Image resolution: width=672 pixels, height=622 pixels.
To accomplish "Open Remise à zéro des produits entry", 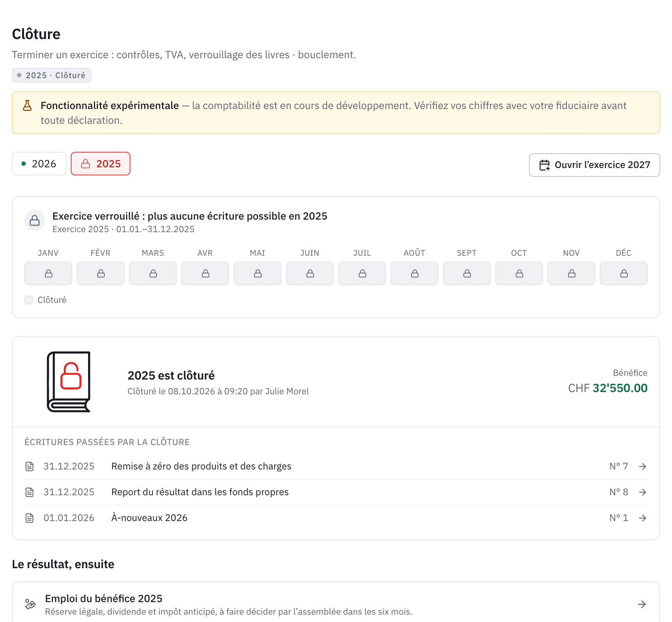I will coord(336,466).
